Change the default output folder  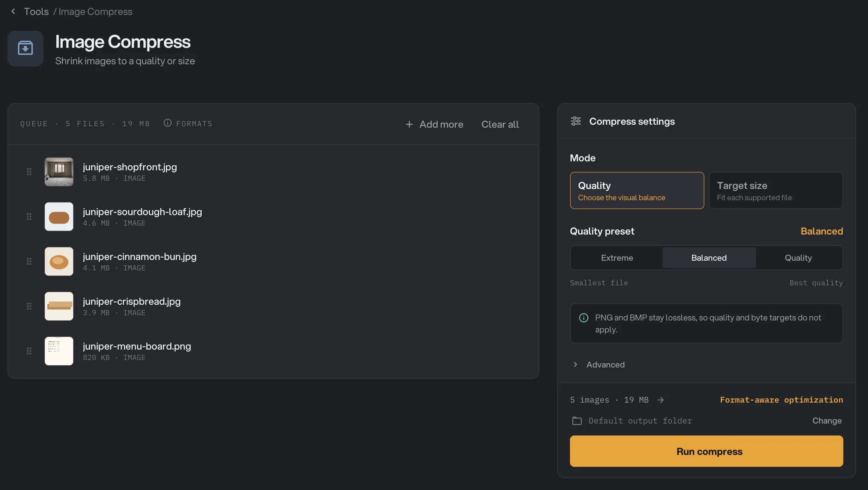827,421
